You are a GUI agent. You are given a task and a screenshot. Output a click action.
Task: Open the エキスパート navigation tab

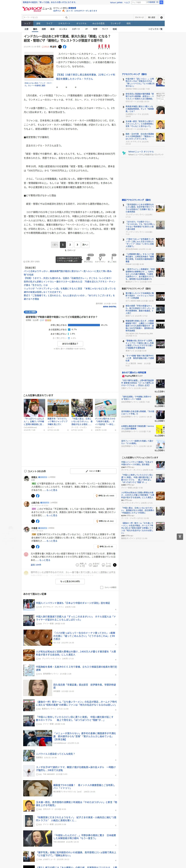click(64, 24)
